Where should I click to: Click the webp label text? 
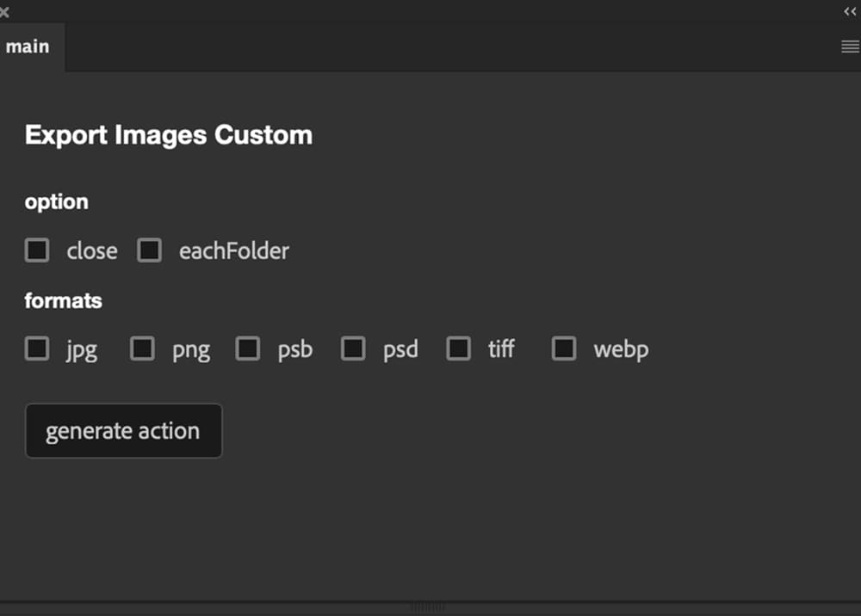pyautogui.click(x=621, y=349)
